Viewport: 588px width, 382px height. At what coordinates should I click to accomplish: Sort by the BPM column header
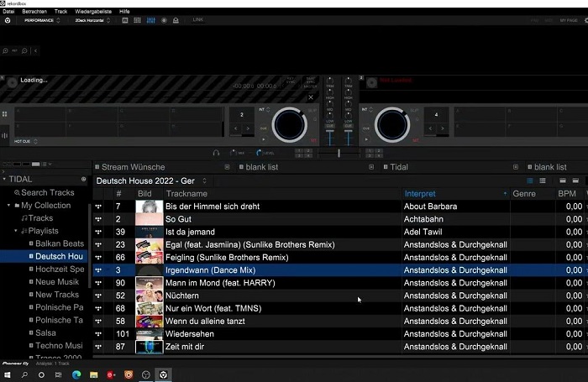(x=567, y=194)
